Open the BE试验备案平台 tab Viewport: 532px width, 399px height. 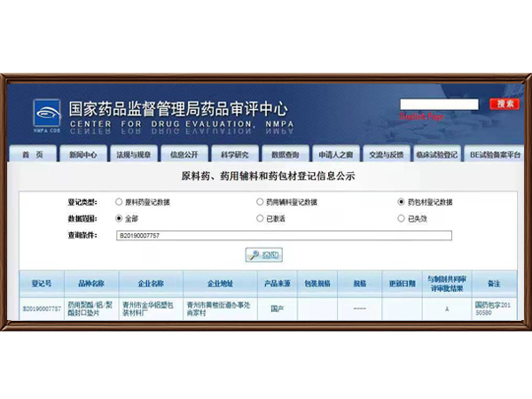point(495,154)
